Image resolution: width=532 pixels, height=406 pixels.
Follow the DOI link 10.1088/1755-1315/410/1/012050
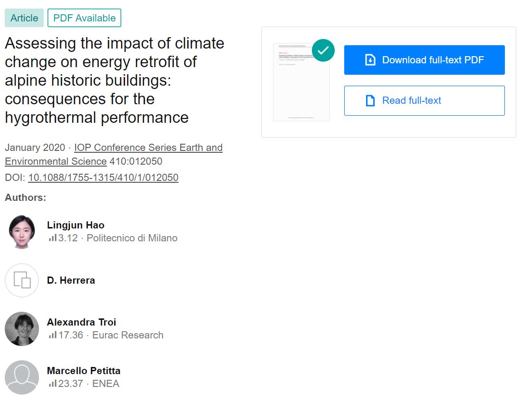104,178
